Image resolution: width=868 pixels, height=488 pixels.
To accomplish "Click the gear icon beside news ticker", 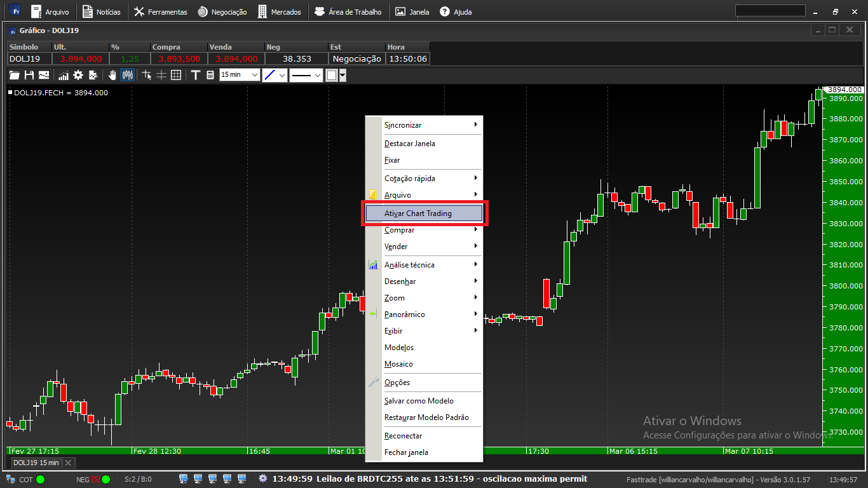I will point(263,478).
